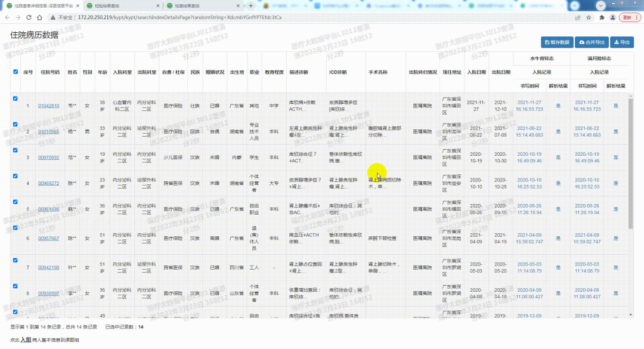Click 2021-11-27 timestamp under 水牛背标志
The height and width of the screenshot is (349, 644).
(530, 106)
